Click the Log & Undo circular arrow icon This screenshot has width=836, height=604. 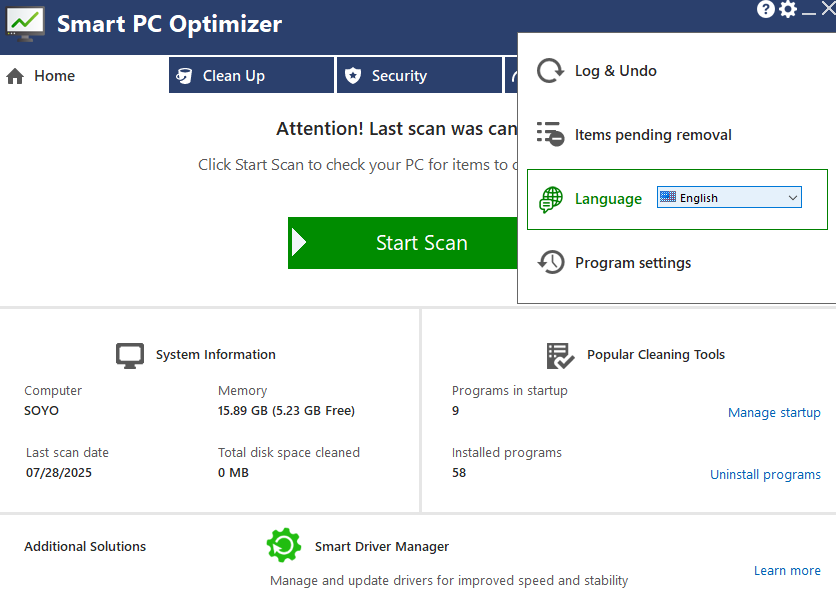tap(550, 71)
